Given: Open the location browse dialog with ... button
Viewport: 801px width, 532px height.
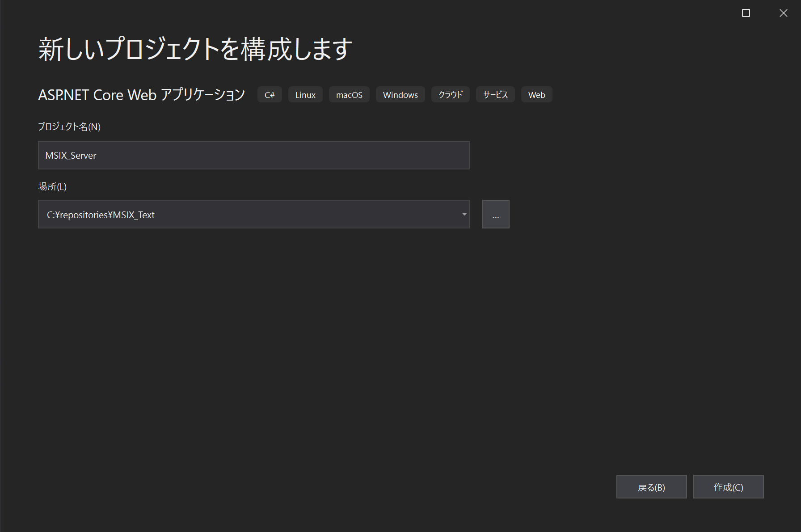Looking at the screenshot, I should (x=496, y=214).
